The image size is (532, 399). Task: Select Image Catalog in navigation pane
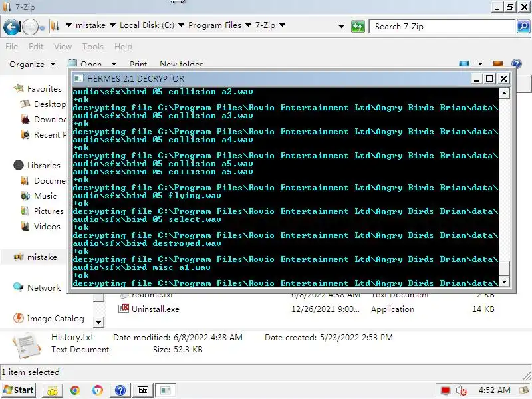[x=49, y=319]
